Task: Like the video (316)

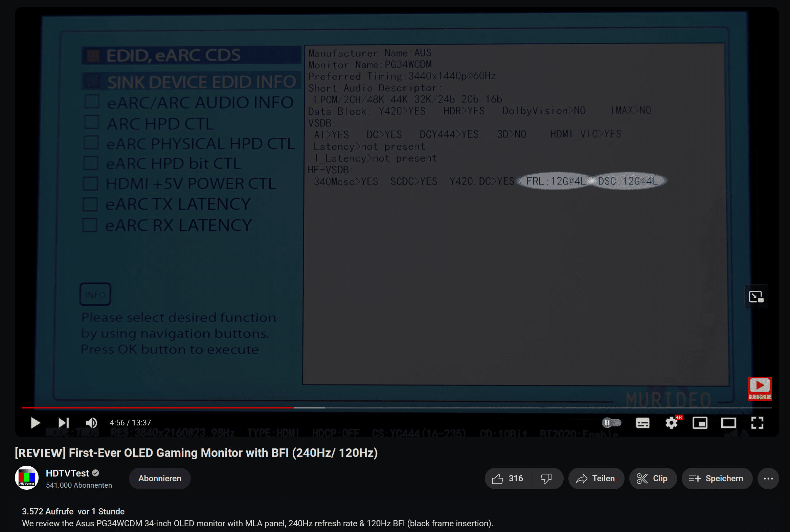Action: pyautogui.click(x=508, y=479)
